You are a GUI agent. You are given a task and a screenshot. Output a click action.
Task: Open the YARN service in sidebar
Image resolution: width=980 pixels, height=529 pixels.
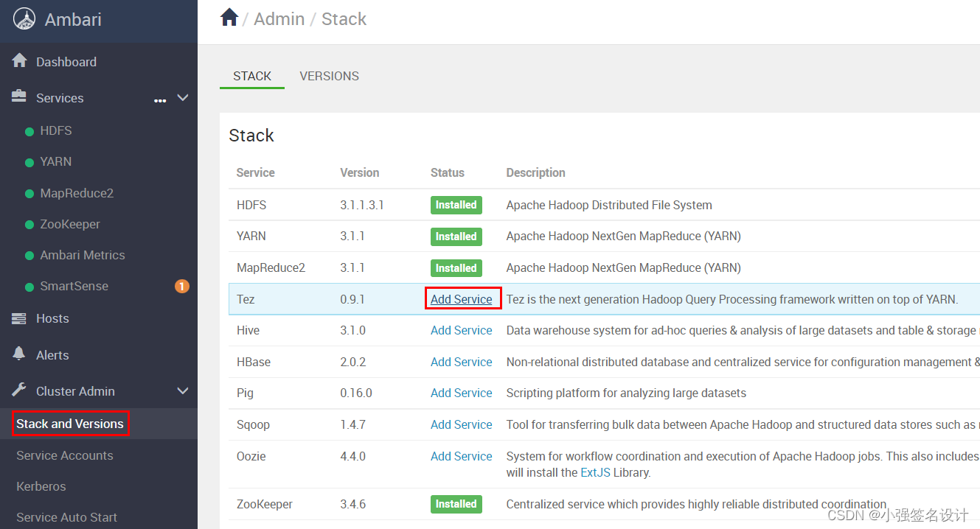click(x=56, y=161)
